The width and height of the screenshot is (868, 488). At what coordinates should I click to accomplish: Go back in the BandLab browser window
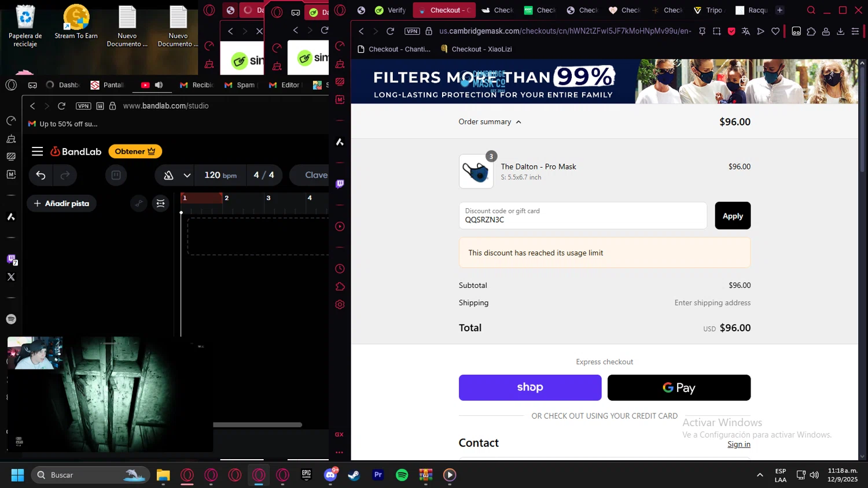click(32, 106)
